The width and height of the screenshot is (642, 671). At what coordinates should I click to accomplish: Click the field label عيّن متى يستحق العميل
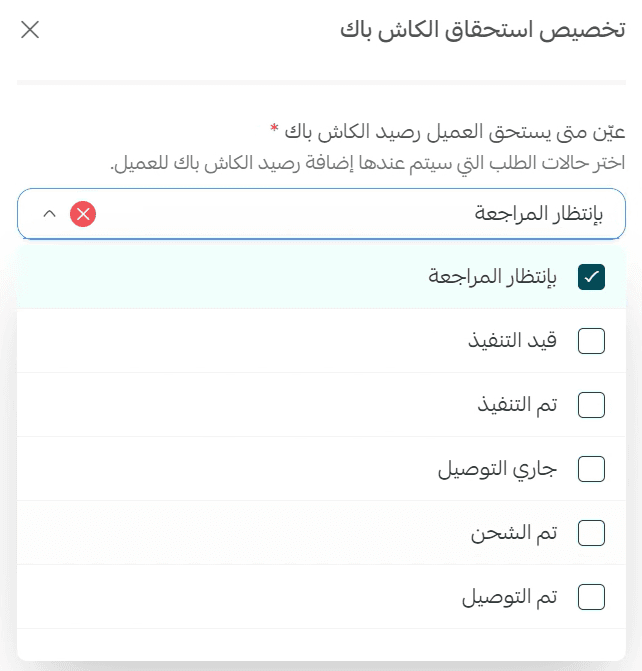455,132
